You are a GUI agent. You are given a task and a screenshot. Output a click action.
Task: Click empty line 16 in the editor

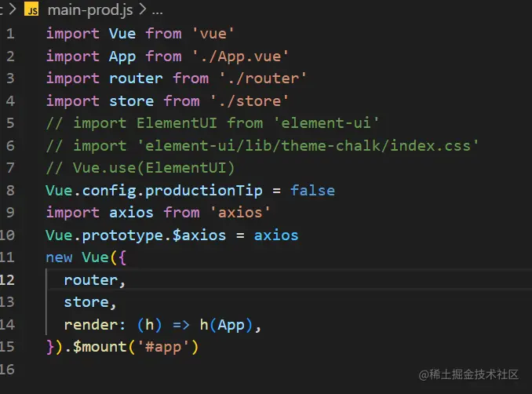pos(271,369)
